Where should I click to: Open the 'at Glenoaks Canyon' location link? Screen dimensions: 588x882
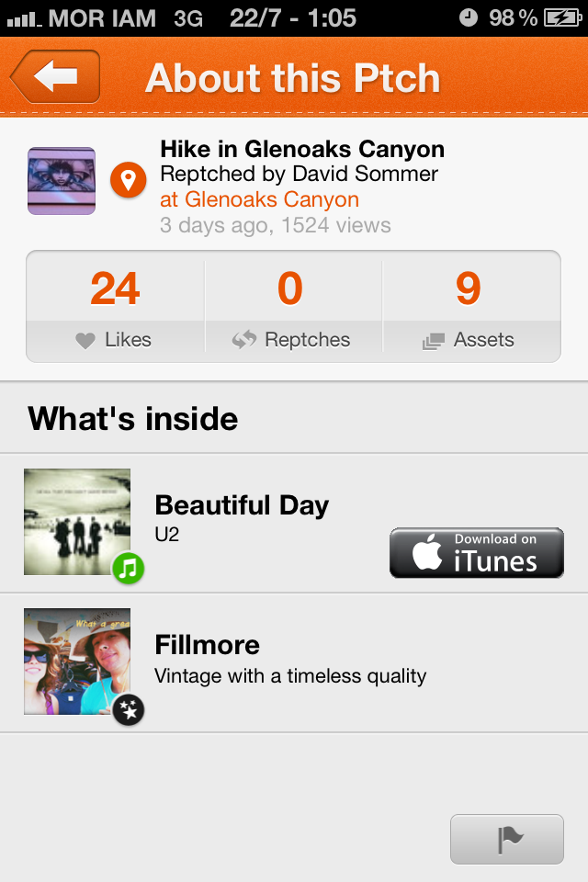click(259, 199)
